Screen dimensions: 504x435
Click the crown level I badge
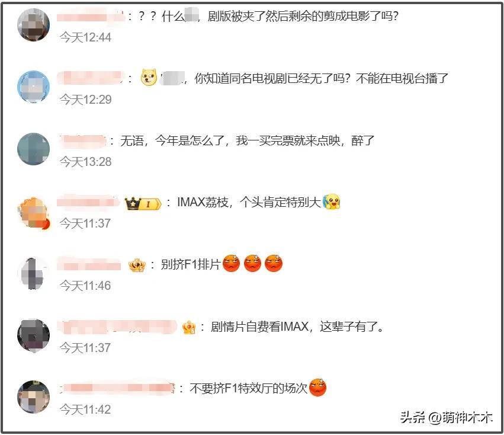[143, 204]
